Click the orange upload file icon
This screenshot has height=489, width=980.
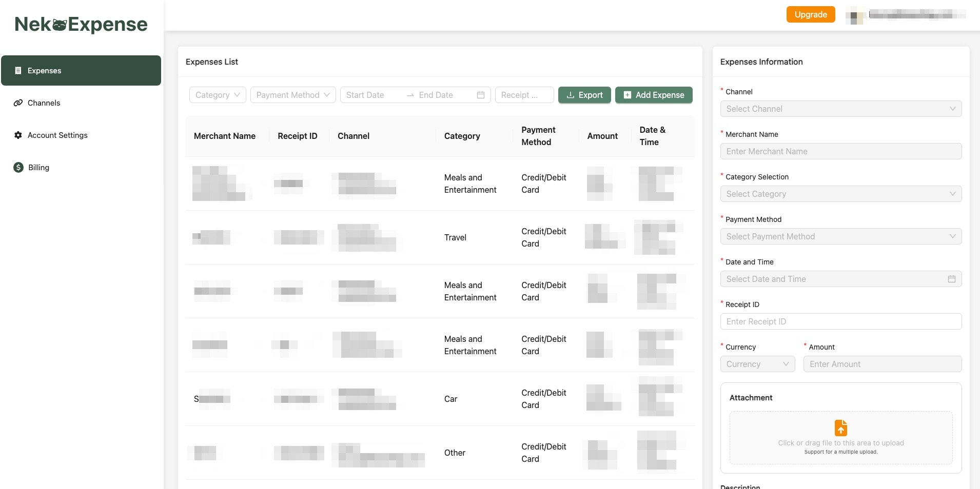pos(841,428)
